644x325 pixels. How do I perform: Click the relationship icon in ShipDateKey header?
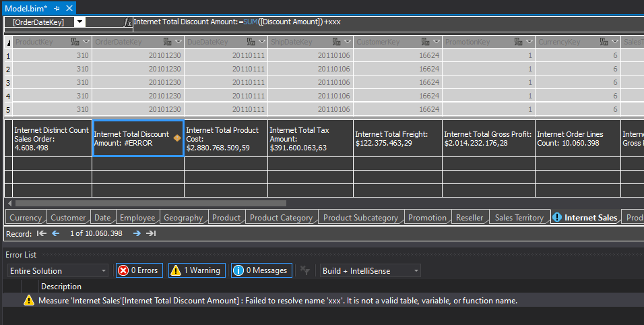pyautogui.click(x=337, y=42)
